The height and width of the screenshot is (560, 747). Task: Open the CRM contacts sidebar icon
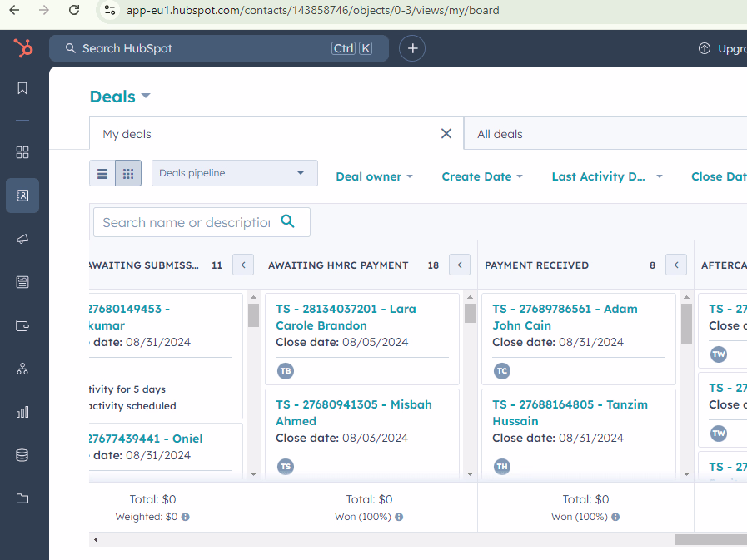(x=22, y=196)
